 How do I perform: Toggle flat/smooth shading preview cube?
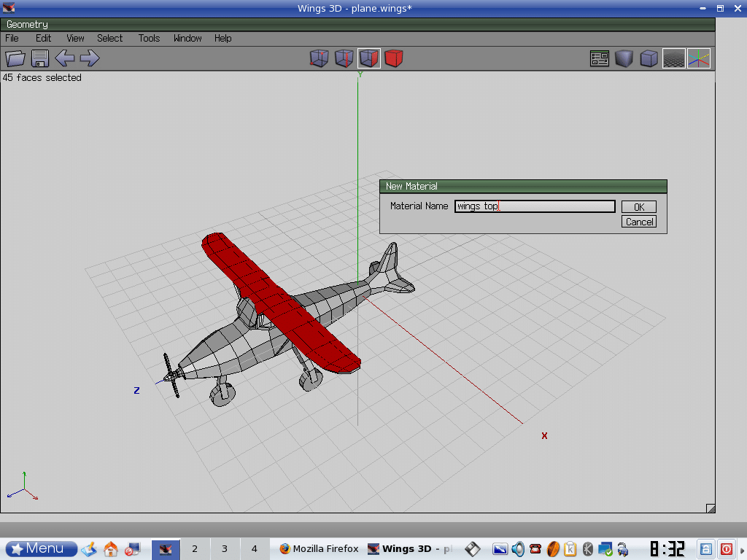pyautogui.click(x=624, y=58)
